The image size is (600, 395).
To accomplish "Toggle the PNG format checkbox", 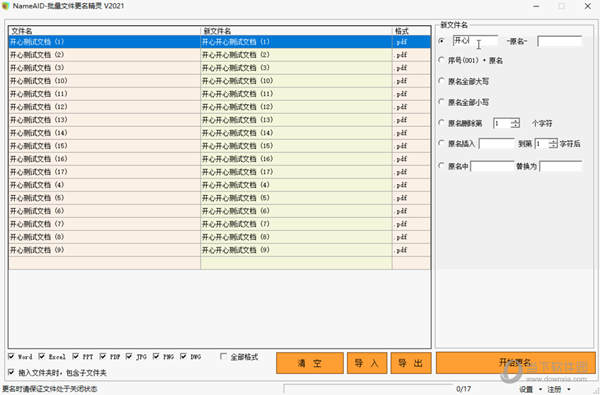I will click(x=156, y=356).
